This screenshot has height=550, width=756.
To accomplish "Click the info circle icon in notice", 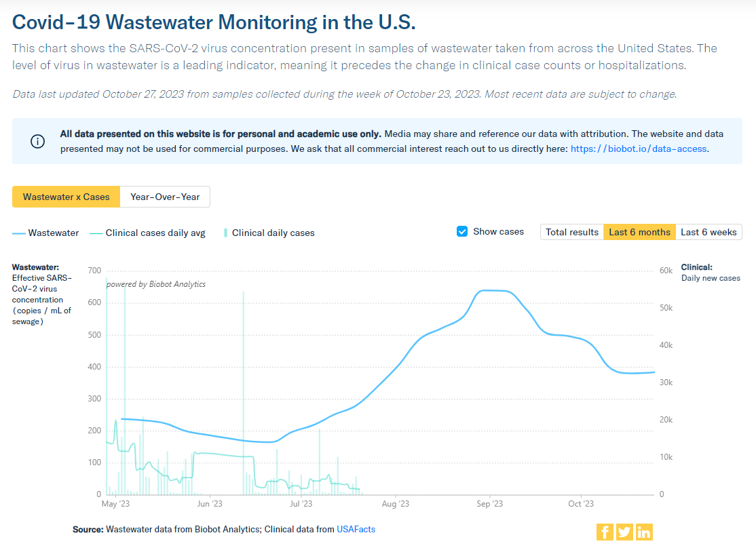I will [x=37, y=141].
